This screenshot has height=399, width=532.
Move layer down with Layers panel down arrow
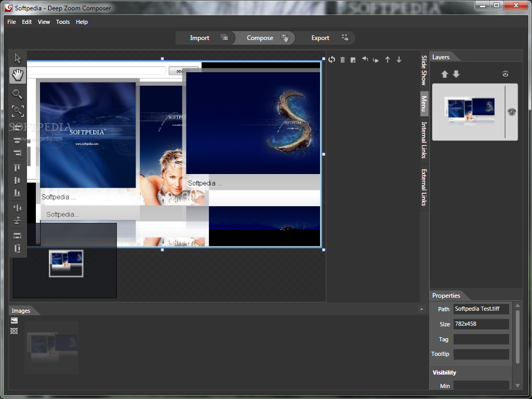pyautogui.click(x=456, y=74)
